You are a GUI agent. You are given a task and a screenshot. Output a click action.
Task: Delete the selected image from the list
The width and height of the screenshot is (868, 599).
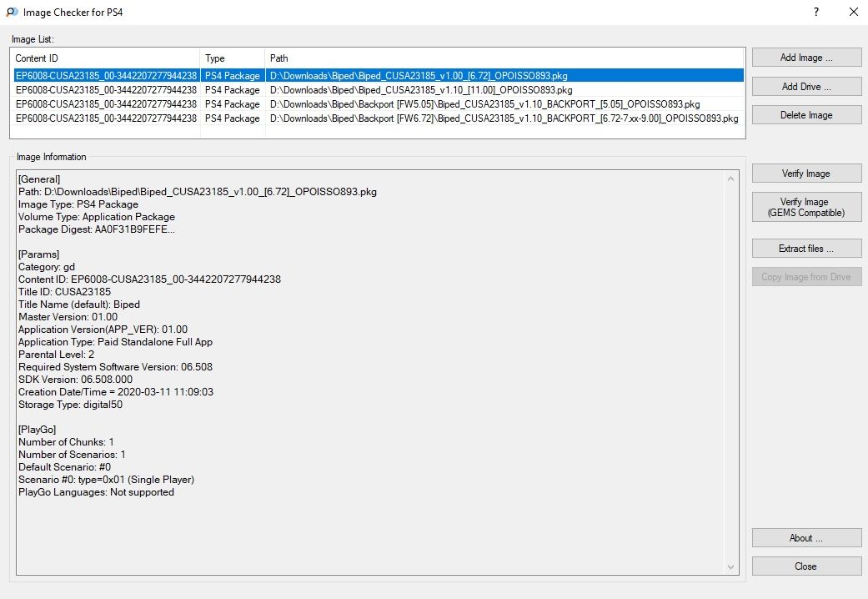806,114
